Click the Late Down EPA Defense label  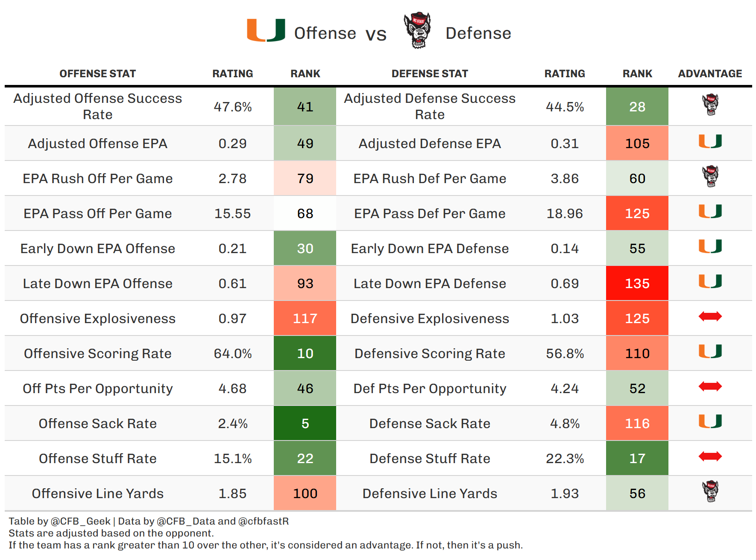coord(430,283)
